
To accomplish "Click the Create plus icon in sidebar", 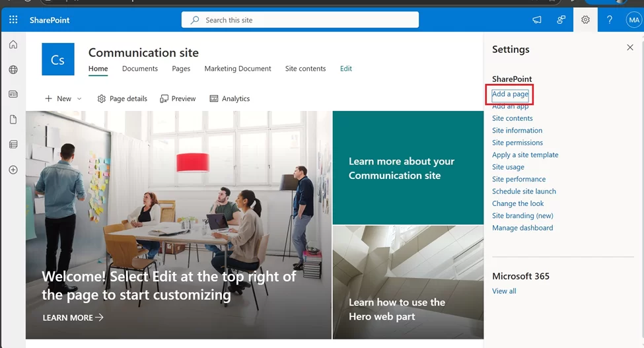I will (x=13, y=170).
